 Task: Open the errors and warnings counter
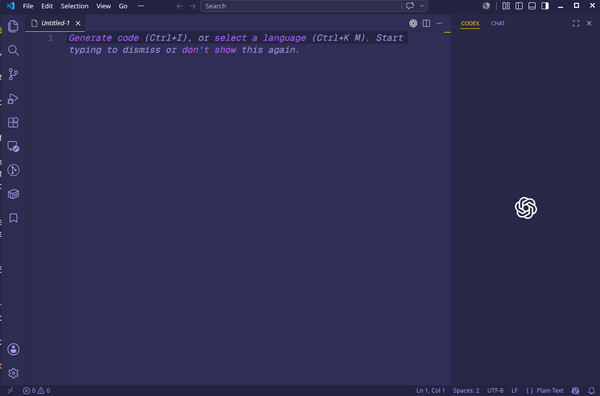(36, 391)
